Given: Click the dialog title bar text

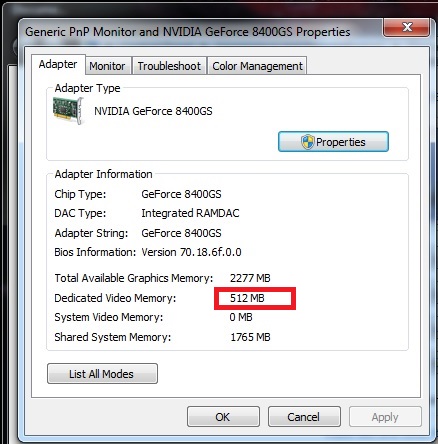Looking at the screenshot, I should point(188,32).
